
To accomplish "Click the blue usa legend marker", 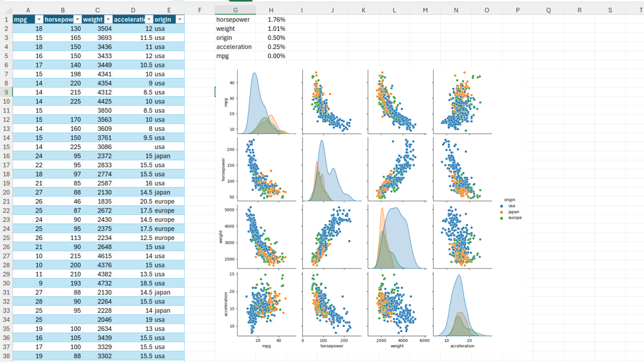I will click(501, 206).
